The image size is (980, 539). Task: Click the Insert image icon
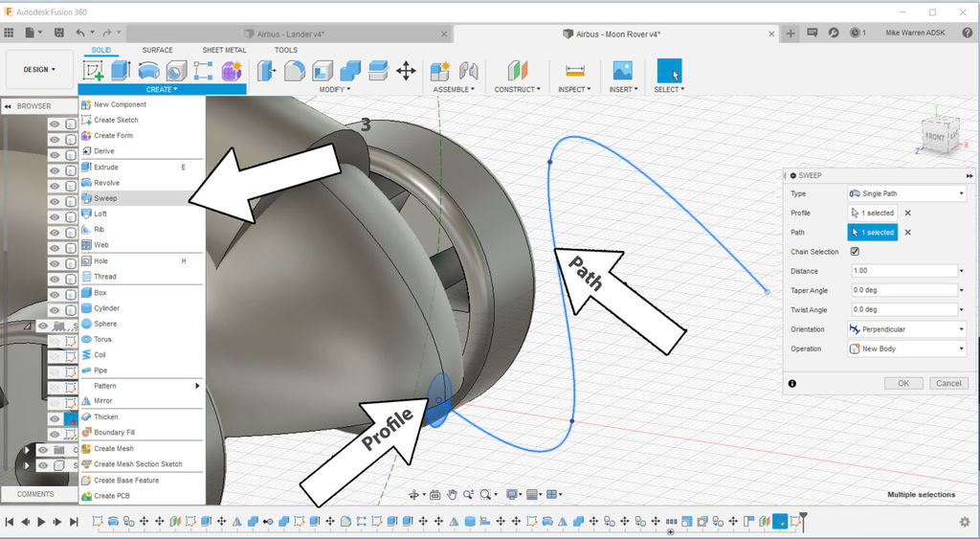[x=622, y=71]
